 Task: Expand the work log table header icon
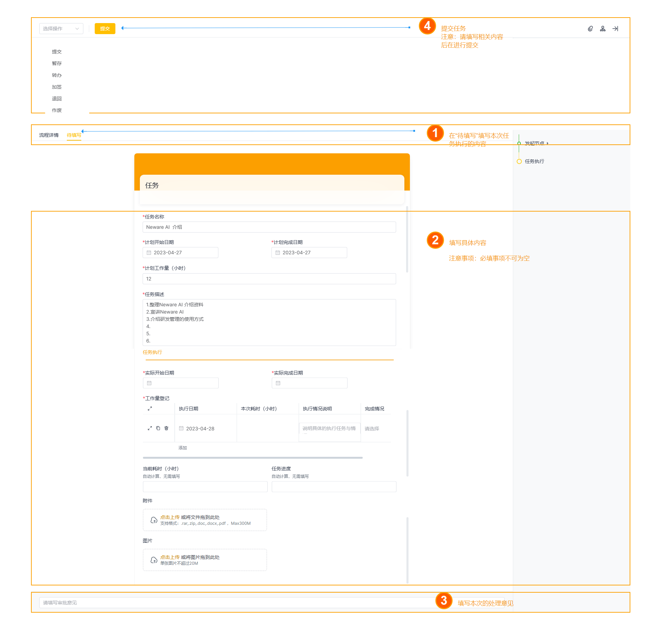(150, 409)
